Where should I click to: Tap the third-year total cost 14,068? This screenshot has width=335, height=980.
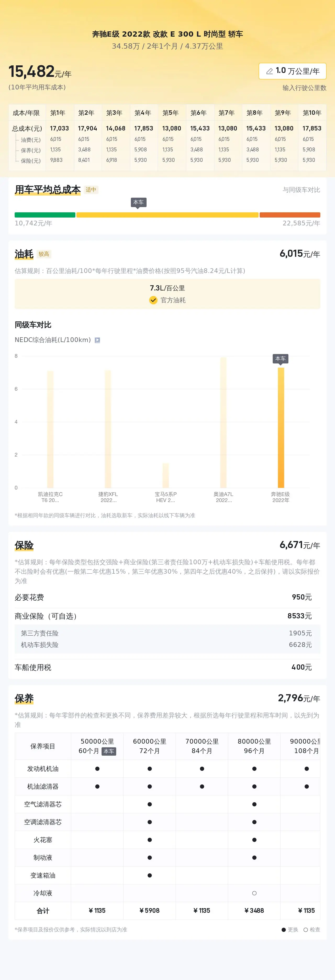click(116, 129)
